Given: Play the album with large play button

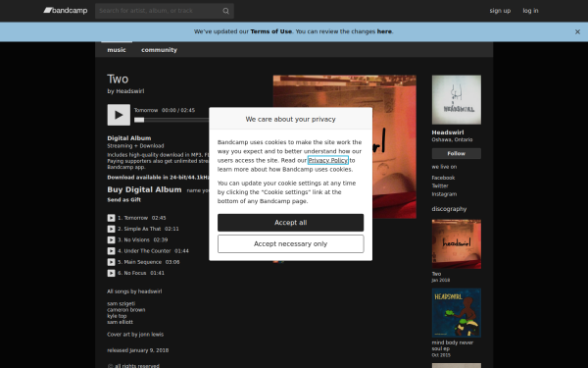Looking at the screenshot, I should pos(119,115).
